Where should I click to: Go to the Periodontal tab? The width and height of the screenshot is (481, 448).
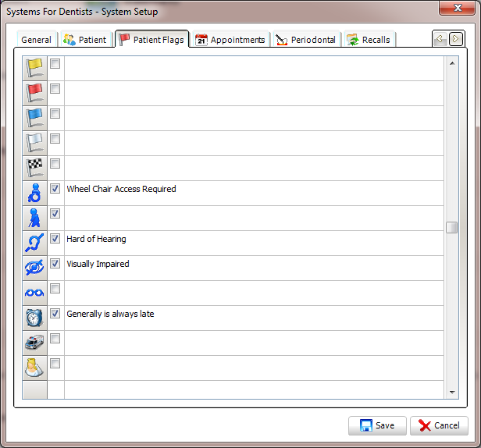click(x=306, y=40)
